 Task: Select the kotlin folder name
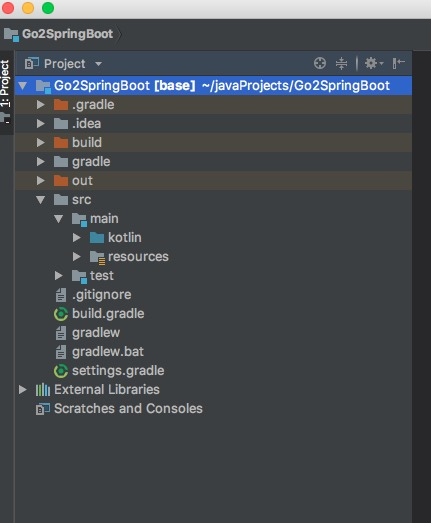pyautogui.click(x=125, y=238)
